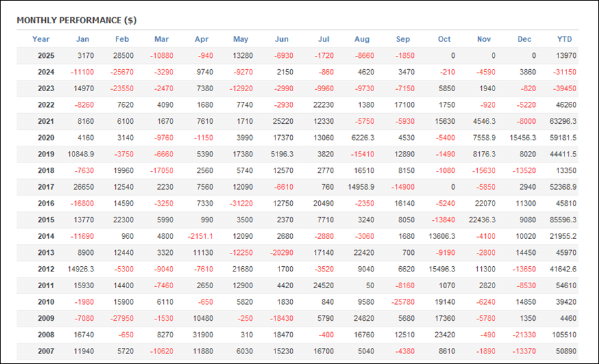Image resolution: width=599 pixels, height=364 pixels.
Task: Select the 2016 year row label
Action: point(45,202)
